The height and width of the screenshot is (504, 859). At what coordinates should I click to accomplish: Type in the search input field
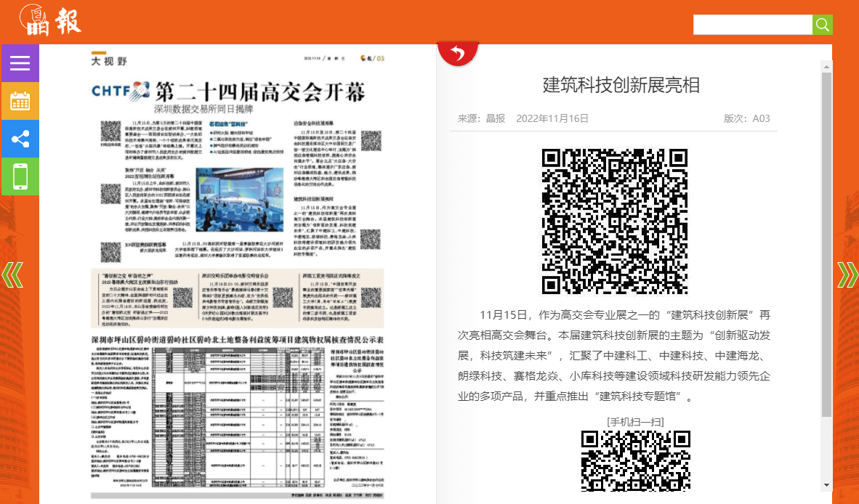(752, 25)
